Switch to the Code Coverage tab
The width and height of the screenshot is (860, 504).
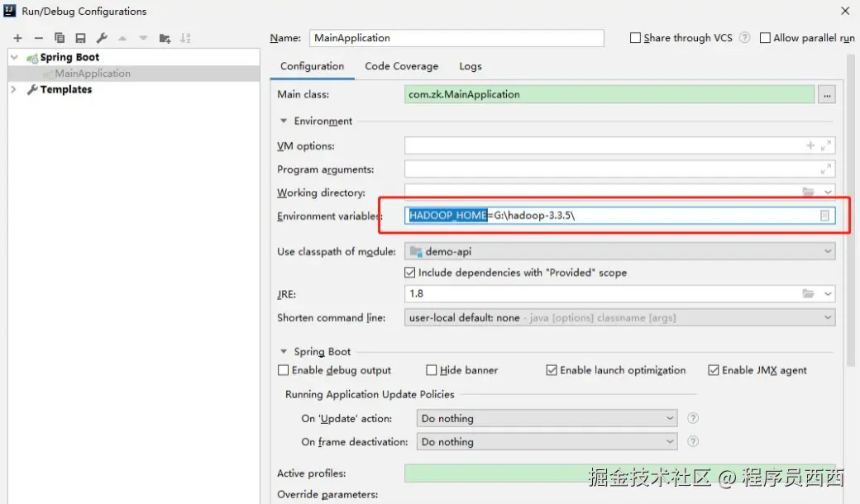click(402, 66)
